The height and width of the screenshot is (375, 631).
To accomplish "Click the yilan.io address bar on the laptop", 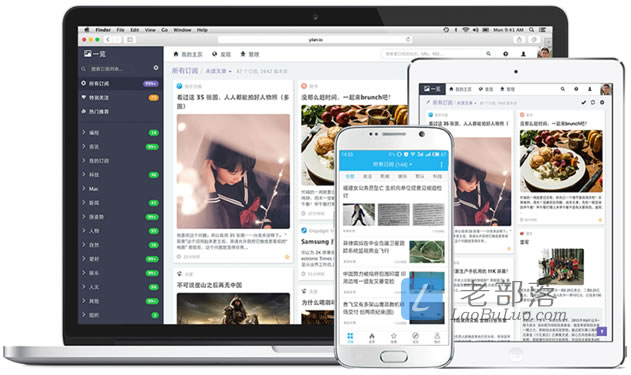I will (315, 39).
